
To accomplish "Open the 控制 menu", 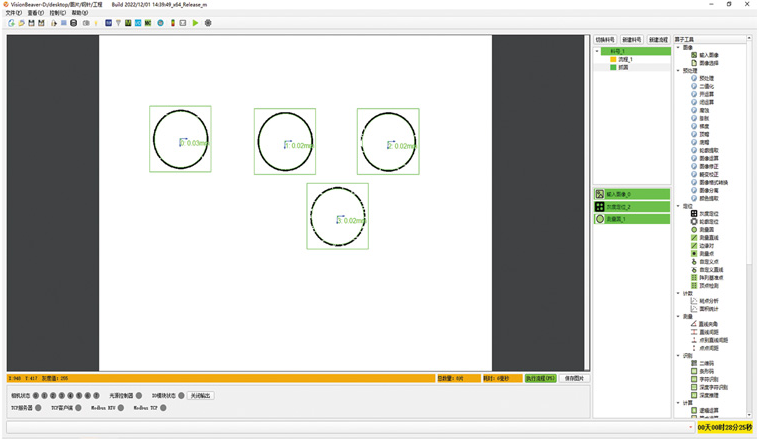I will coord(58,13).
